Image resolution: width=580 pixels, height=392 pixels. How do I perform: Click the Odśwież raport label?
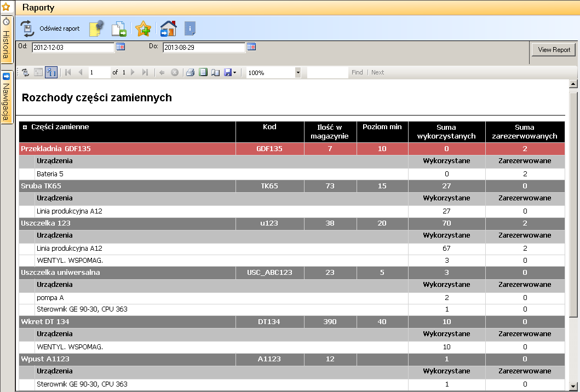pyautogui.click(x=60, y=28)
